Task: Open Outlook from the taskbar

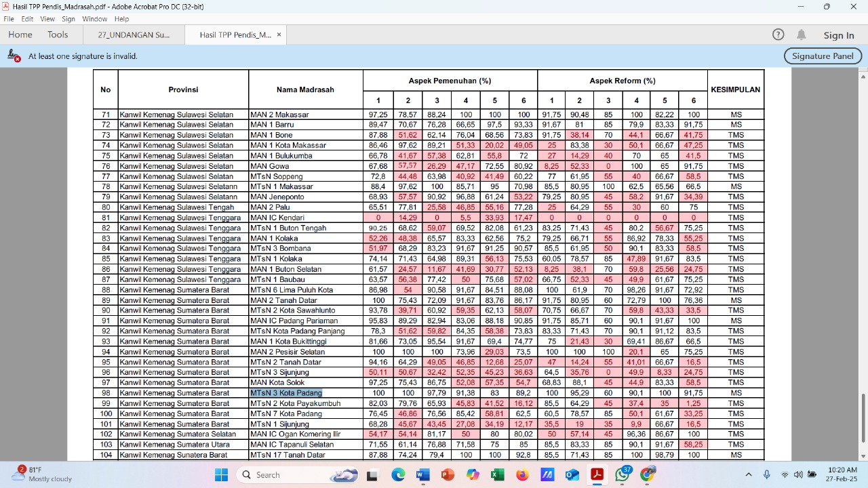Action: pos(572,475)
